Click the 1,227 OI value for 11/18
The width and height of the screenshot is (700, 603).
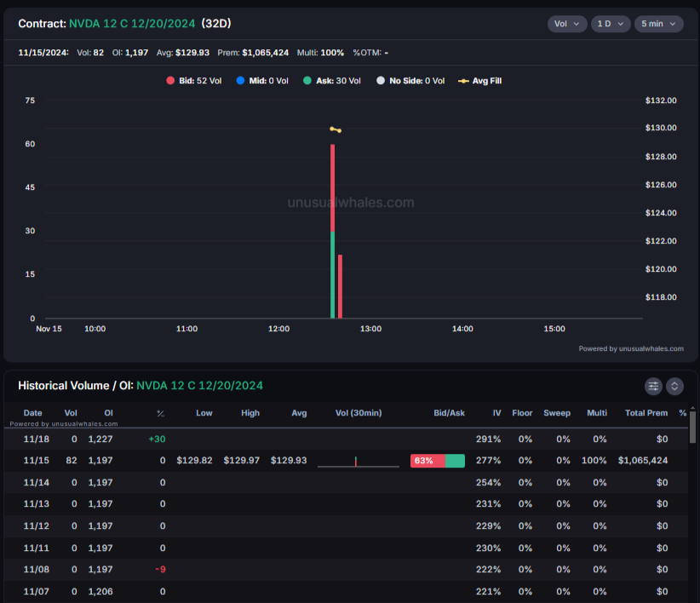point(100,439)
